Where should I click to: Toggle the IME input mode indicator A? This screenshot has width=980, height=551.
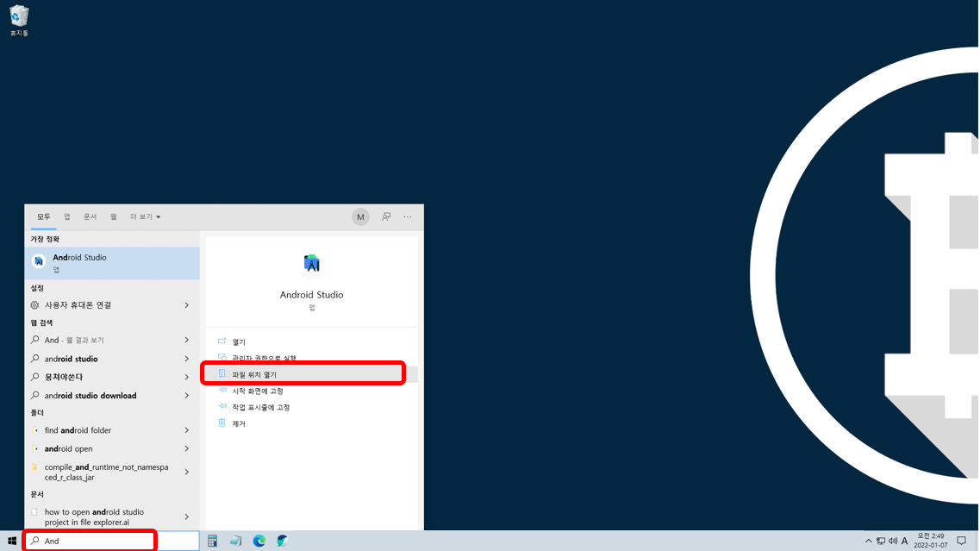click(x=904, y=541)
